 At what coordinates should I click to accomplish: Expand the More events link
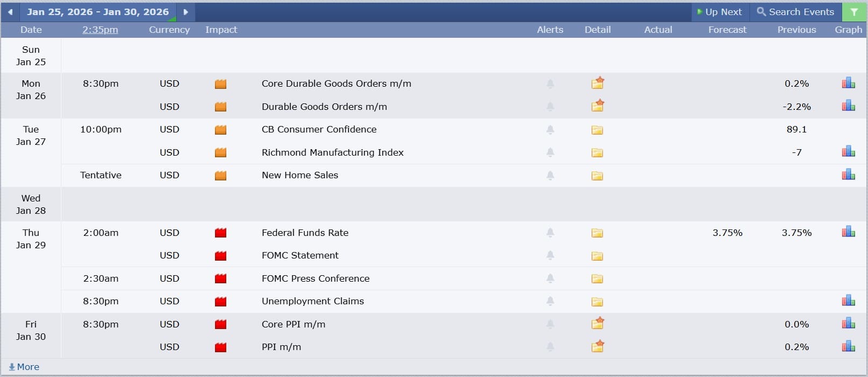coord(24,367)
